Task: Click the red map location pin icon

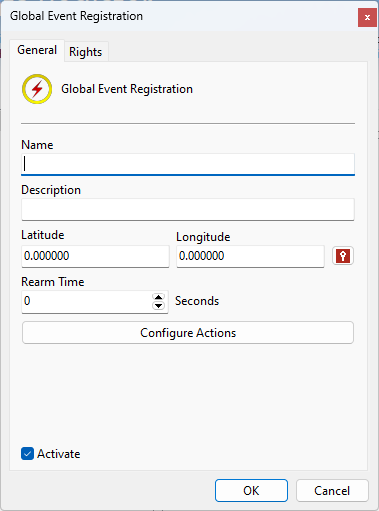Action: point(343,256)
